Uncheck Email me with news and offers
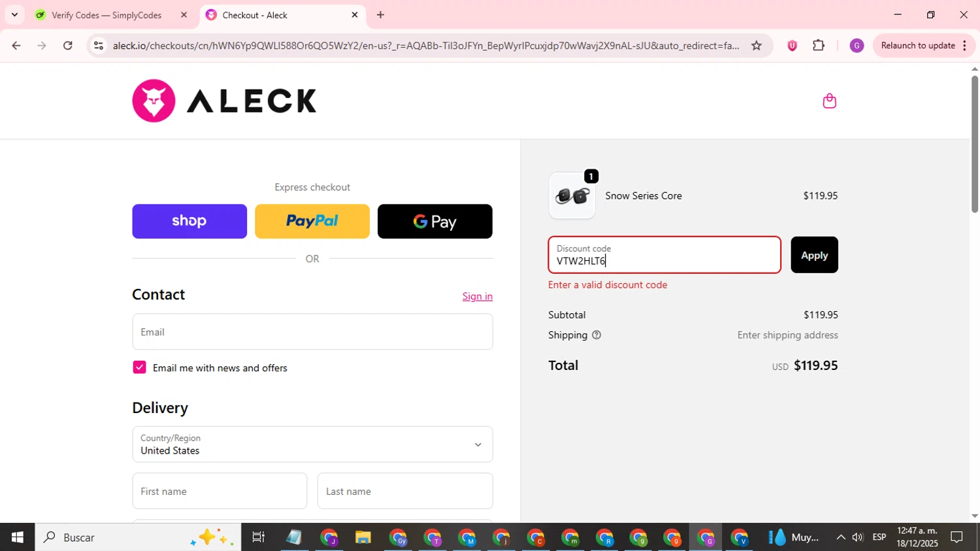Viewport: 980px width, 551px height. point(139,367)
